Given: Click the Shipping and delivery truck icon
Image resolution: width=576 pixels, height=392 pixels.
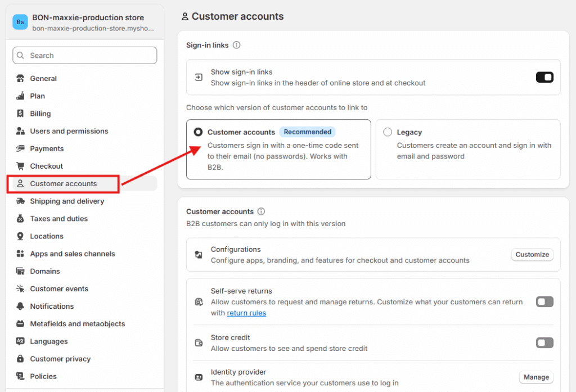Looking at the screenshot, I should [21, 201].
